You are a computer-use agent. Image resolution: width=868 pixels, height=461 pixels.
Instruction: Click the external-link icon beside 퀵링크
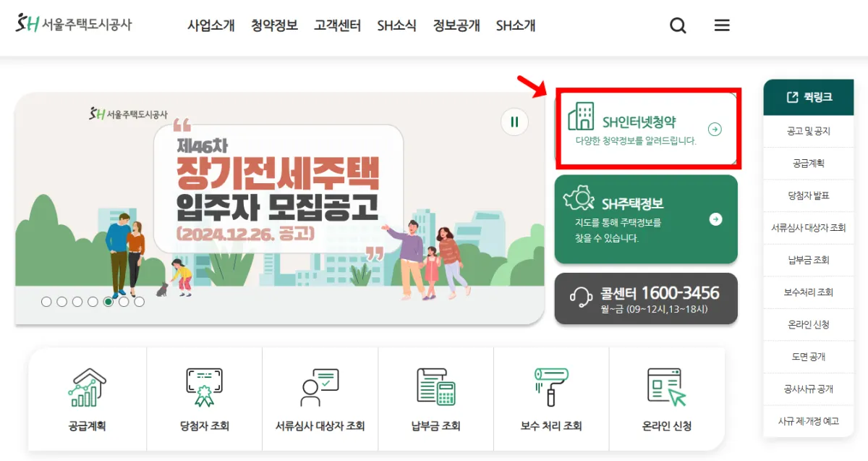[792, 96]
